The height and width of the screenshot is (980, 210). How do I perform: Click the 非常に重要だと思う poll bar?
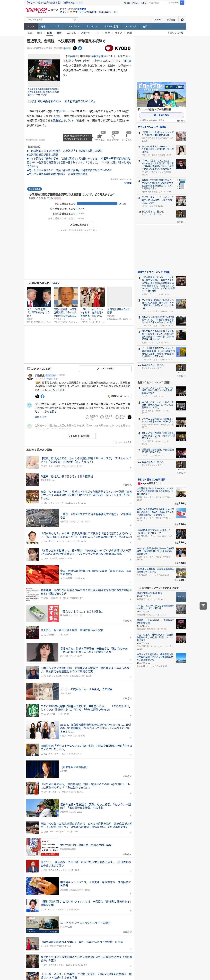(97, 204)
